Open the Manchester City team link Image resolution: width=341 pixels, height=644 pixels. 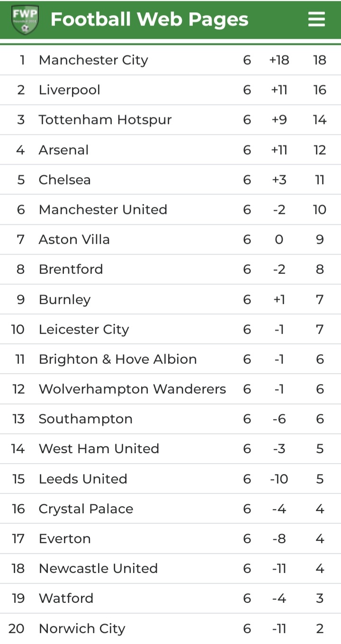[93, 60]
